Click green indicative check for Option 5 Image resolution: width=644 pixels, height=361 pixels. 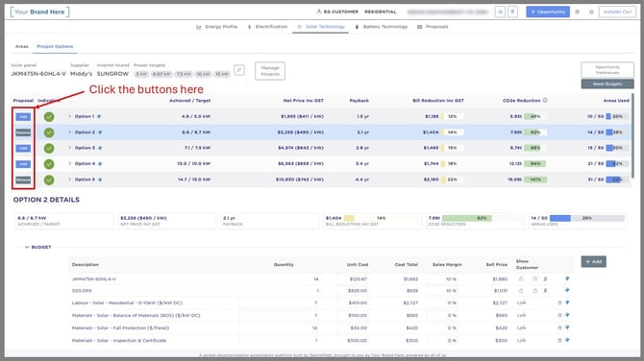coord(49,180)
